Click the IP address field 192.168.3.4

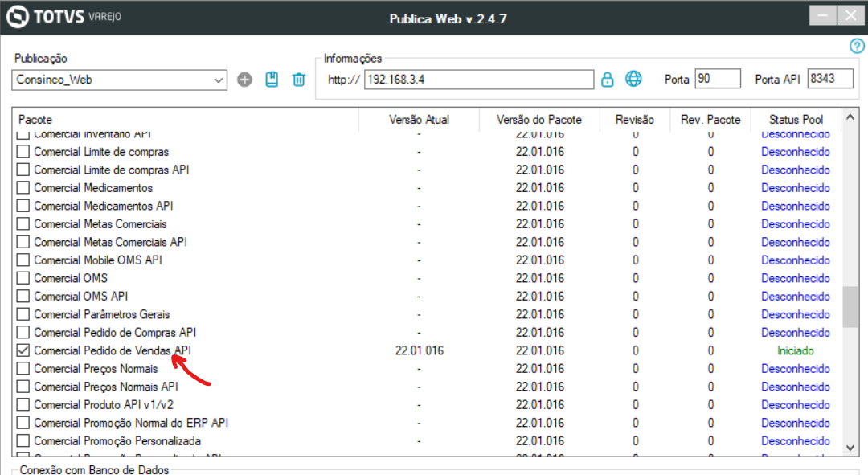click(x=479, y=80)
